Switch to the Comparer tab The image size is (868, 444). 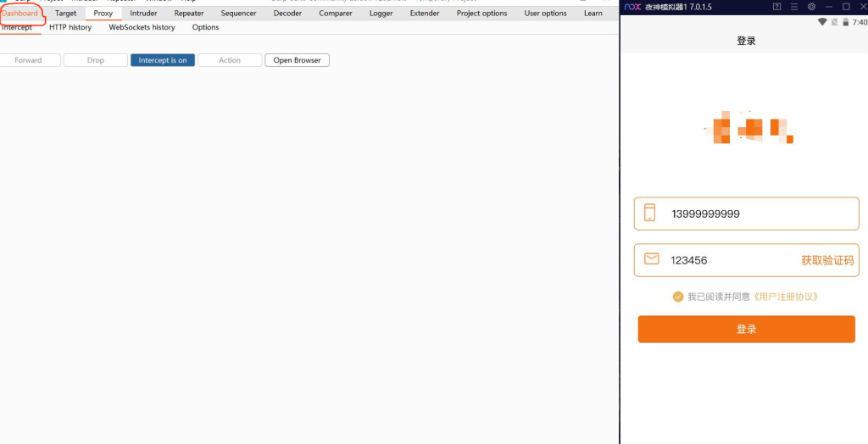336,14
